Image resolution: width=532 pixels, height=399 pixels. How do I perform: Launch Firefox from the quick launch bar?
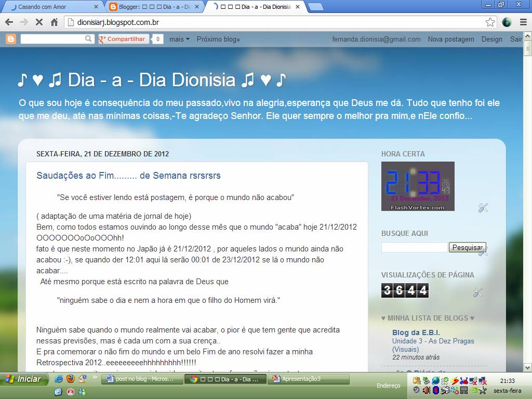tap(71, 379)
